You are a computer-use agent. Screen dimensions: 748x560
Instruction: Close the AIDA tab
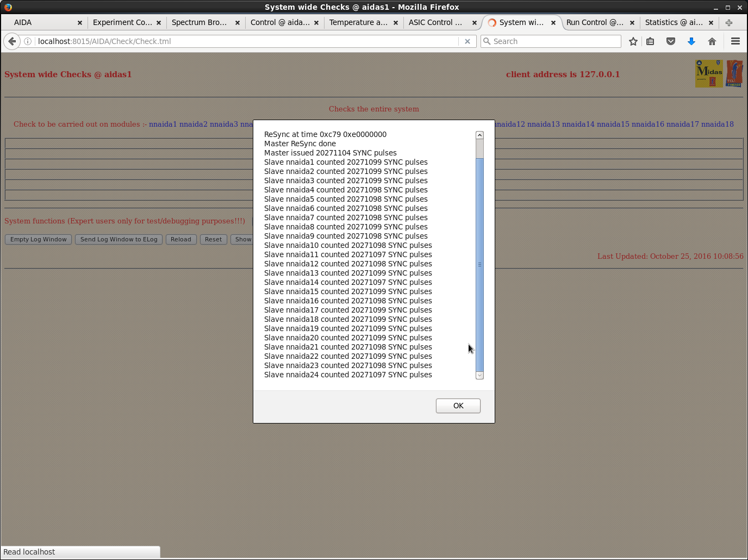80,23
